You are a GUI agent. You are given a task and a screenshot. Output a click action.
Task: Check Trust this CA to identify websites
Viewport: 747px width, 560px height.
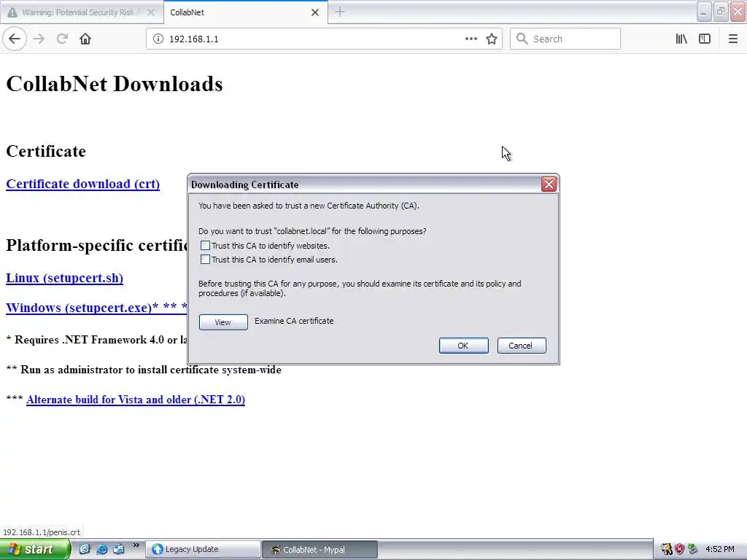[x=205, y=246]
